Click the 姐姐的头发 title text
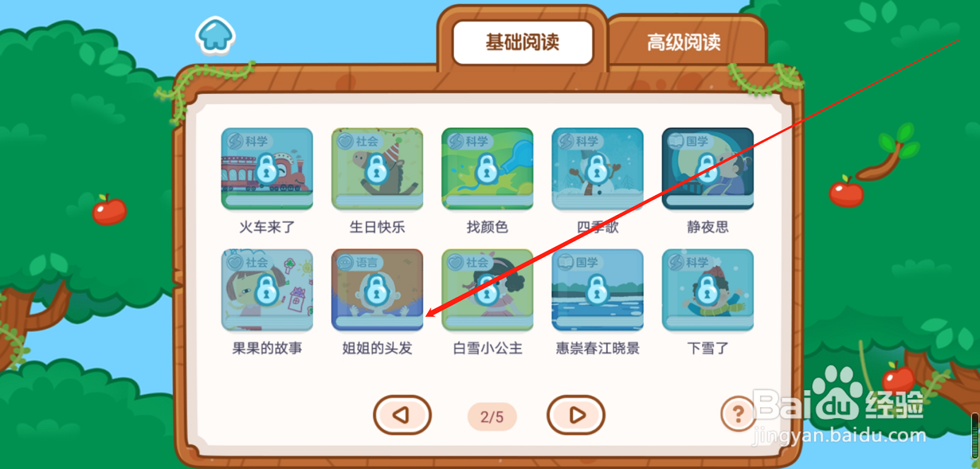Screen dimensions: 980x469 point(377,348)
